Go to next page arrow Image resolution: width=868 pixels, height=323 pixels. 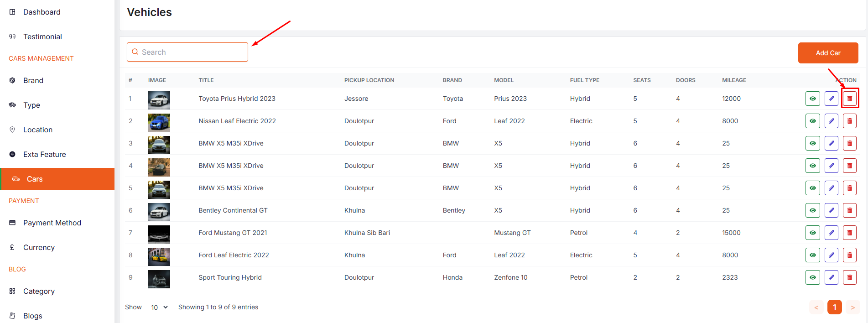[852, 307]
